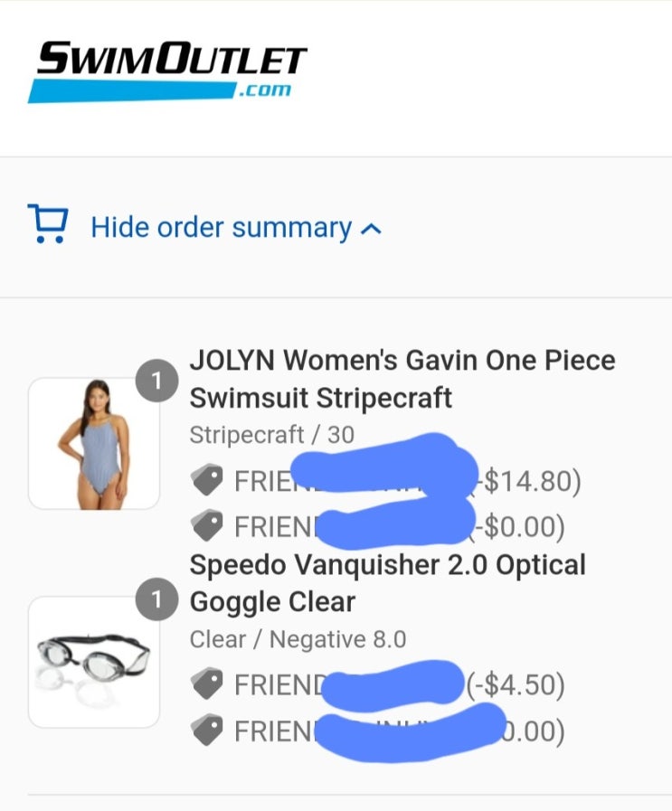Click the Clear / Negative 8.0 variant text
This screenshot has height=811, width=672.
(x=298, y=639)
